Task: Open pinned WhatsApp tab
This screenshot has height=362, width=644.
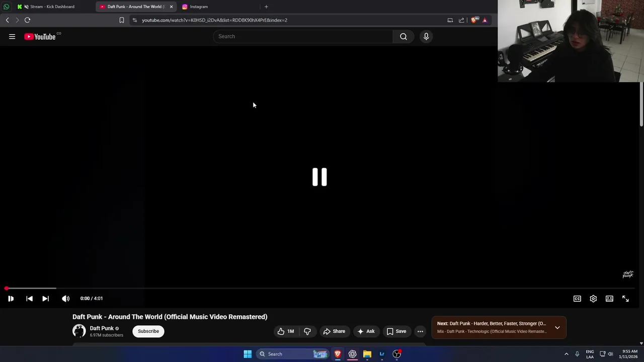Action: [6, 7]
